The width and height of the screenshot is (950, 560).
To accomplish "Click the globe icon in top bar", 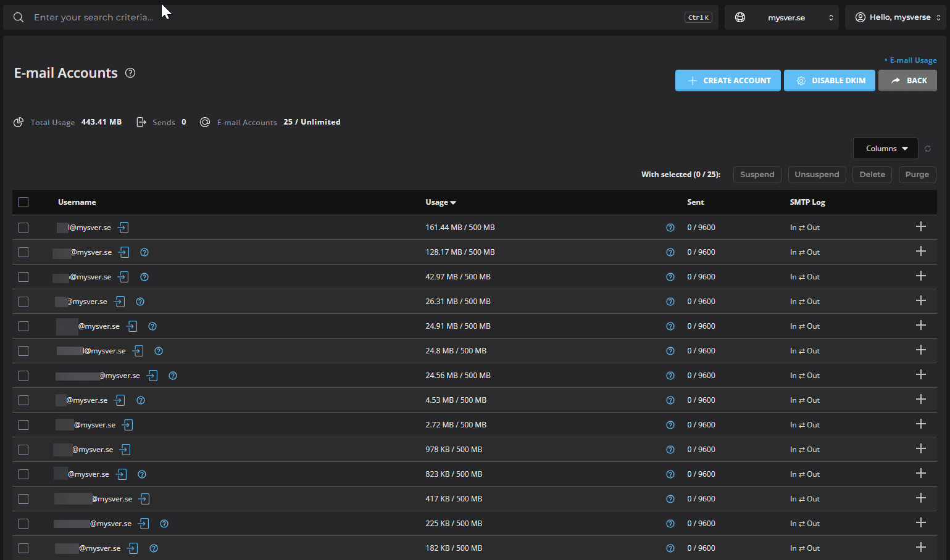I will click(740, 17).
